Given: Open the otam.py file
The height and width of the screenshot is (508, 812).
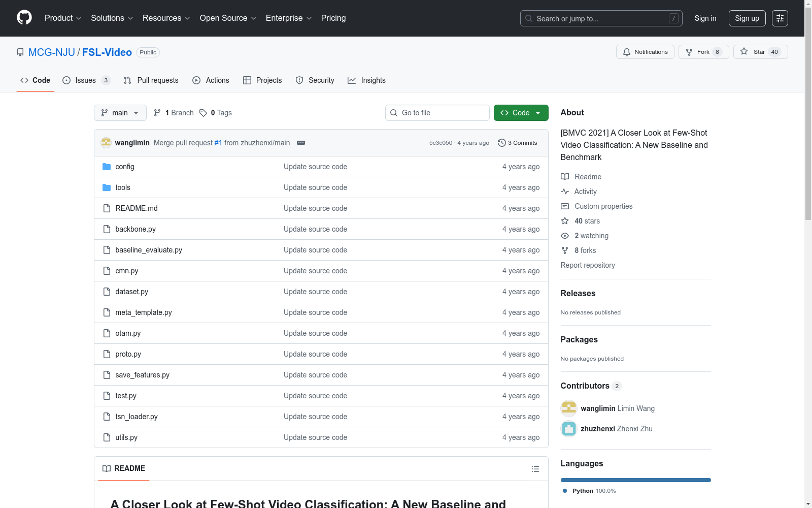Looking at the screenshot, I should (x=128, y=333).
